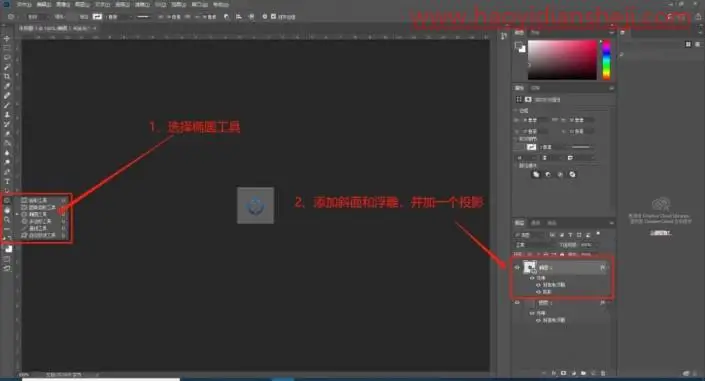The width and height of the screenshot is (705, 381).
Task: Toggle 投影 effect visibility eye
Action: 538,292
